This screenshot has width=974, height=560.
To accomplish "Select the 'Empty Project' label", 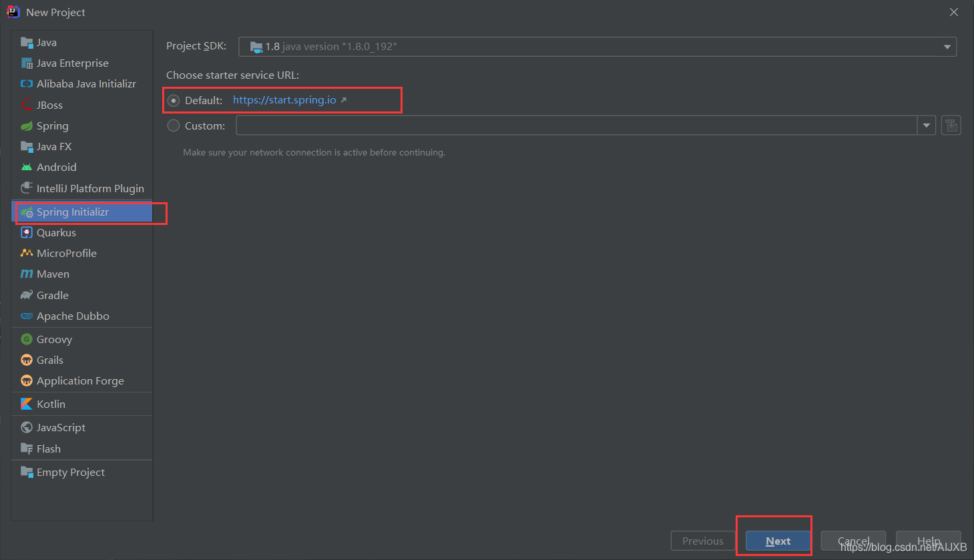I will click(x=71, y=473).
